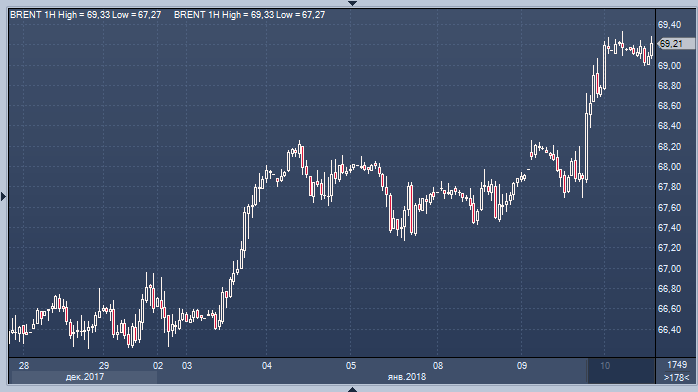Select date 05 on the time axis
The height and width of the screenshot is (392, 698).
(x=351, y=366)
